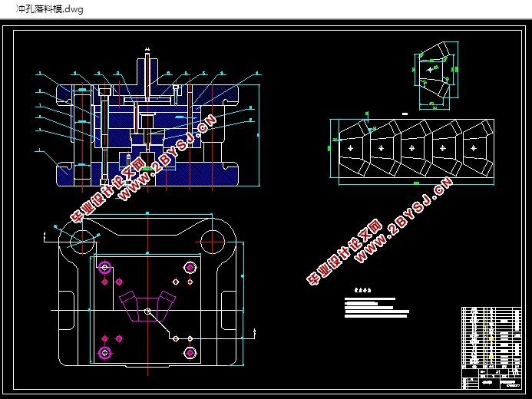Click the technical requirements text block

coord(377,303)
